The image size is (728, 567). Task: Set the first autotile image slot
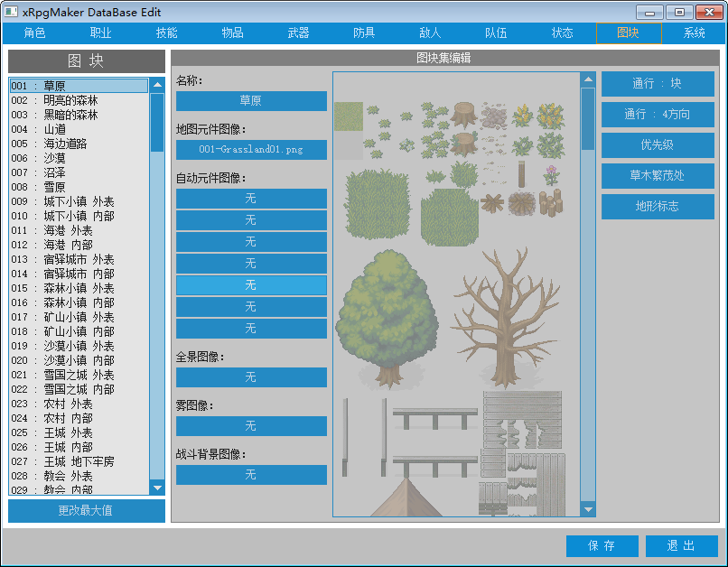coord(251,199)
